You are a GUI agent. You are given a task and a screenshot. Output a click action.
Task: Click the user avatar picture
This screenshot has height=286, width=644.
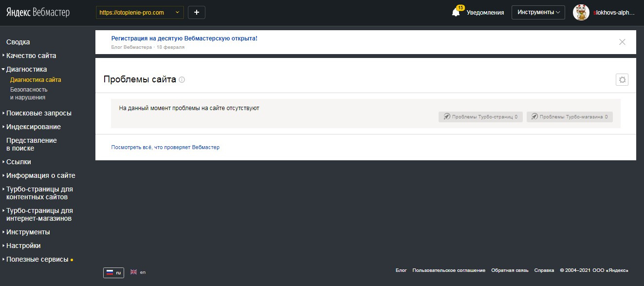(581, 13)
